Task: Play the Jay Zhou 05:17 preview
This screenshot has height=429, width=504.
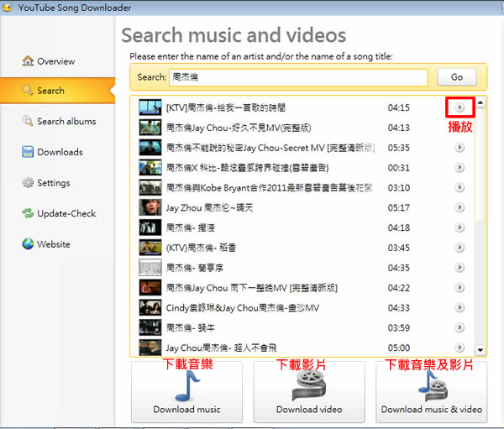Action: tap(459, 207)
